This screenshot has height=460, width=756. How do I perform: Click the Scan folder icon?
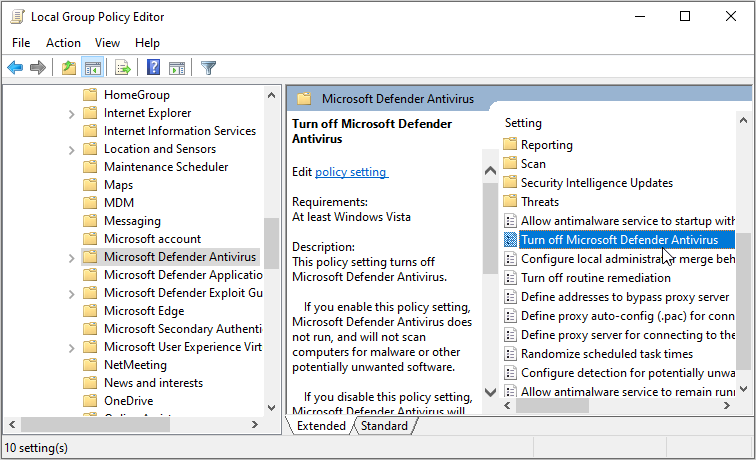pos(510,163)
